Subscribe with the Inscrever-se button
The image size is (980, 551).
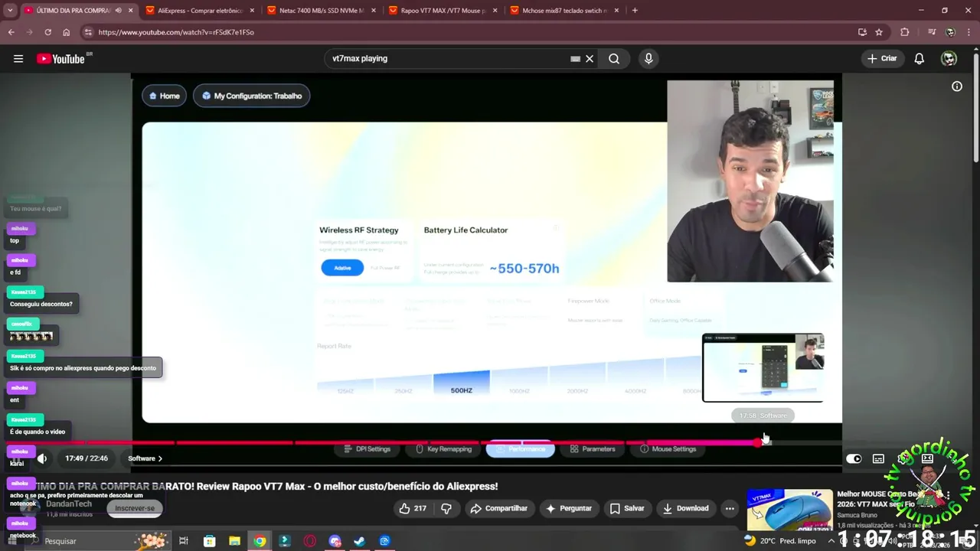click(x=135, y=508)
